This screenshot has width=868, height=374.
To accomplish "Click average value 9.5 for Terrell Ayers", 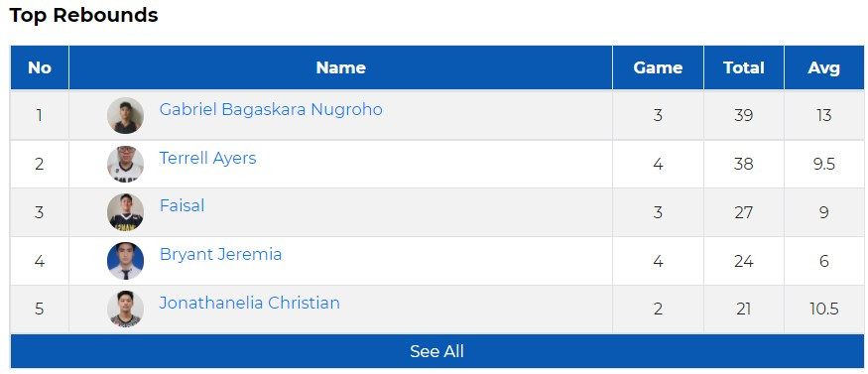I will [823, 165].
